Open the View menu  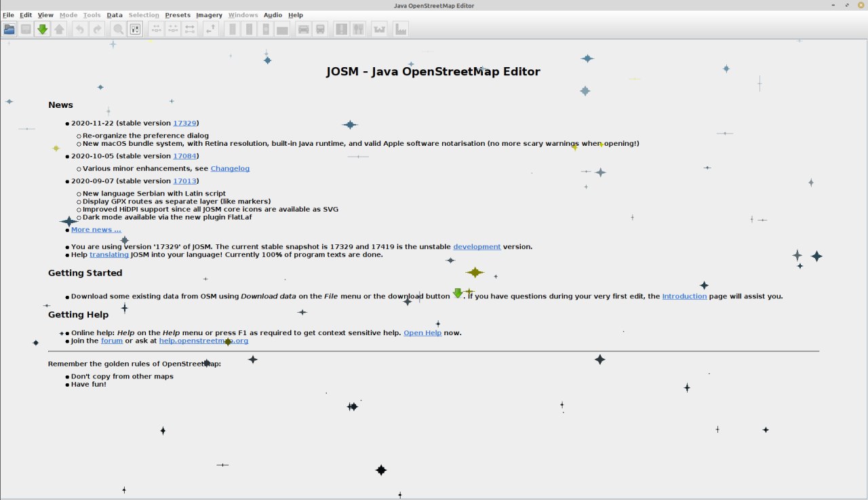(x=45, y=15)
